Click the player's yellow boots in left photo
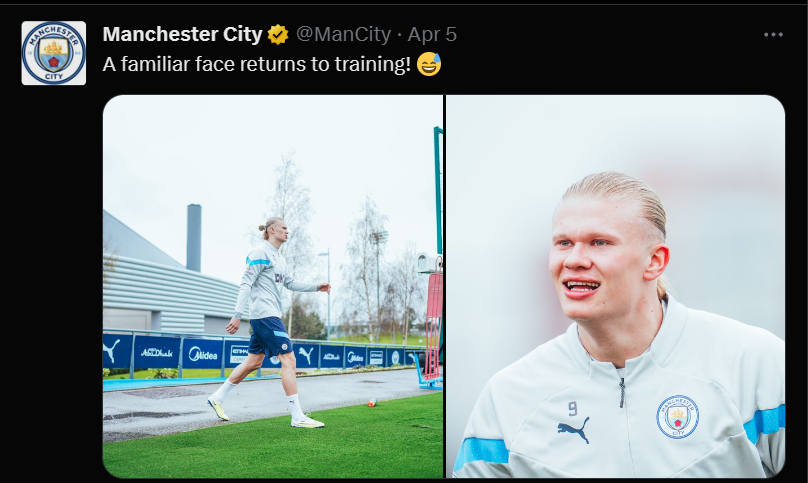 point(218,408)
